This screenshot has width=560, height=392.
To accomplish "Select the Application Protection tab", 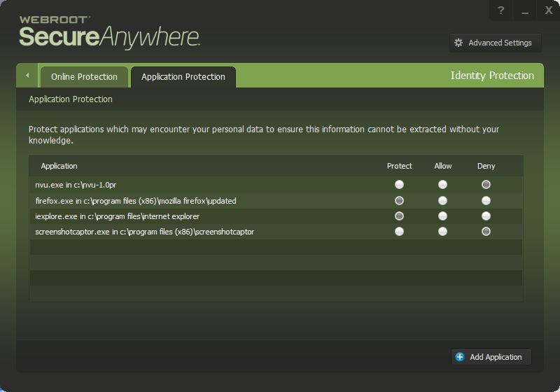I will tap(183, 77).
